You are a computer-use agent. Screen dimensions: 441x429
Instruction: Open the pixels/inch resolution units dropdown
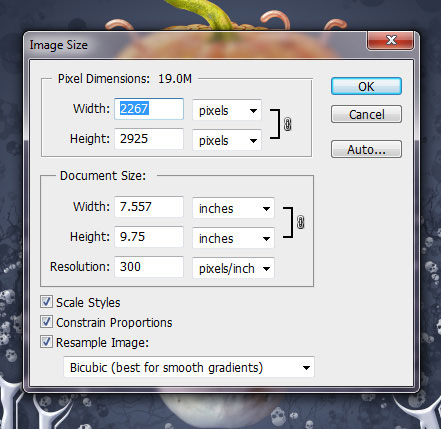(233, 268)
